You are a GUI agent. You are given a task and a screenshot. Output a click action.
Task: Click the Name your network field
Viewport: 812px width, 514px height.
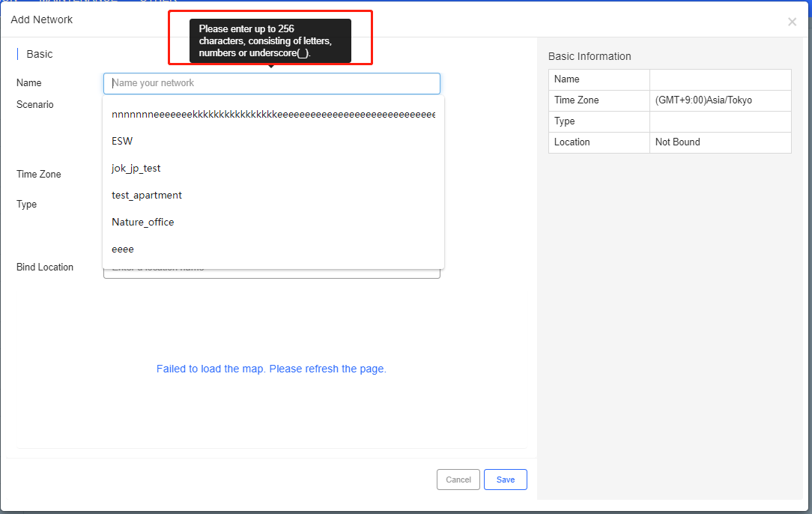(272, 83)
